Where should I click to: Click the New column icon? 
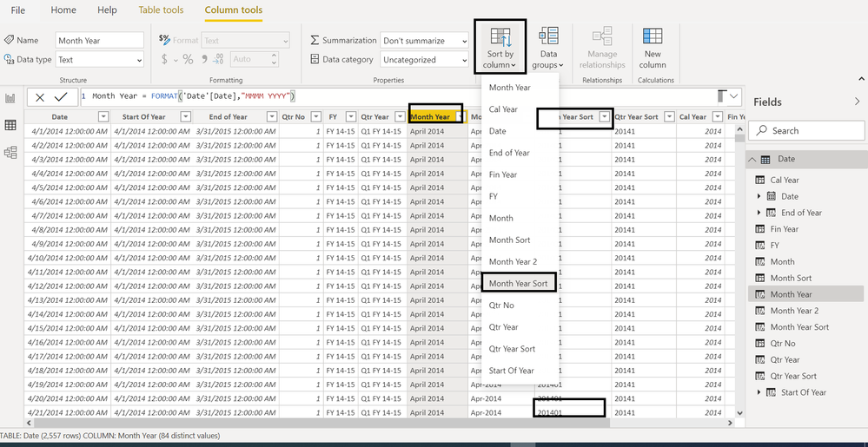click(653, 36)
